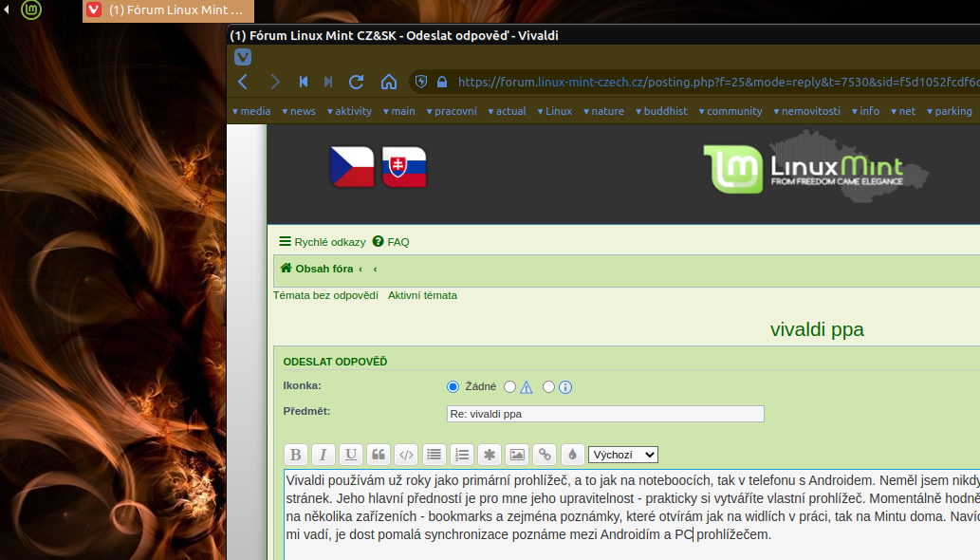Screen dimensions: 980x560
Task: Expand the Linux bookmarks folder
Action: [553, 111]
